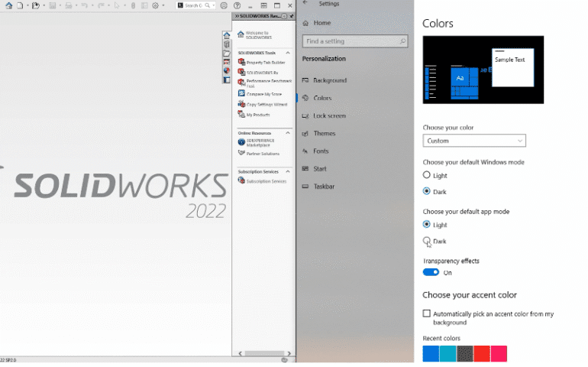Click the File Properties icon in SOLIDWORKS toolbar

point(144,5)
